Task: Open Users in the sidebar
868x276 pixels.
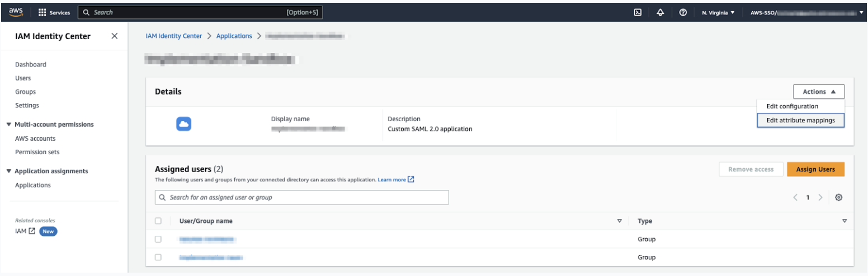Action: 23,78
